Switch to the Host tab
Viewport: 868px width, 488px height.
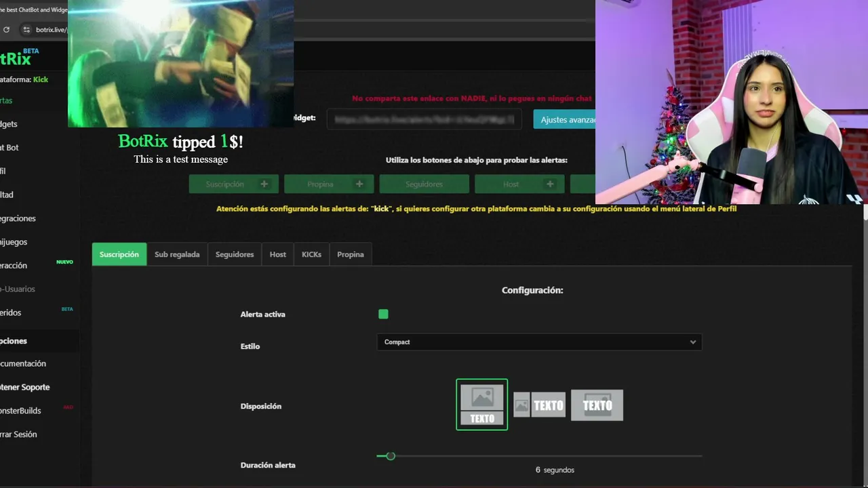point(278,254)
